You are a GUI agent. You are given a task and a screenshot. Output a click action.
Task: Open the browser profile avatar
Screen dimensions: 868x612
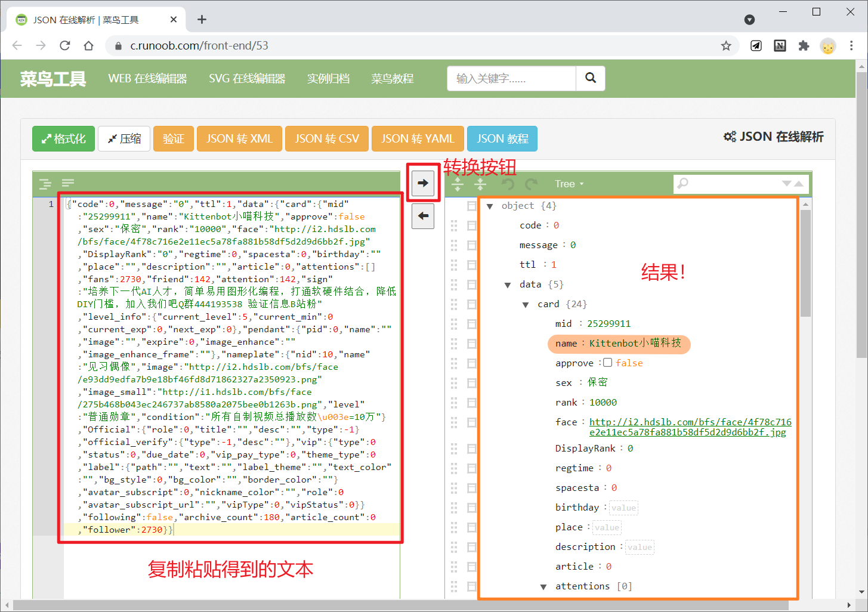(x=828, y=46)
